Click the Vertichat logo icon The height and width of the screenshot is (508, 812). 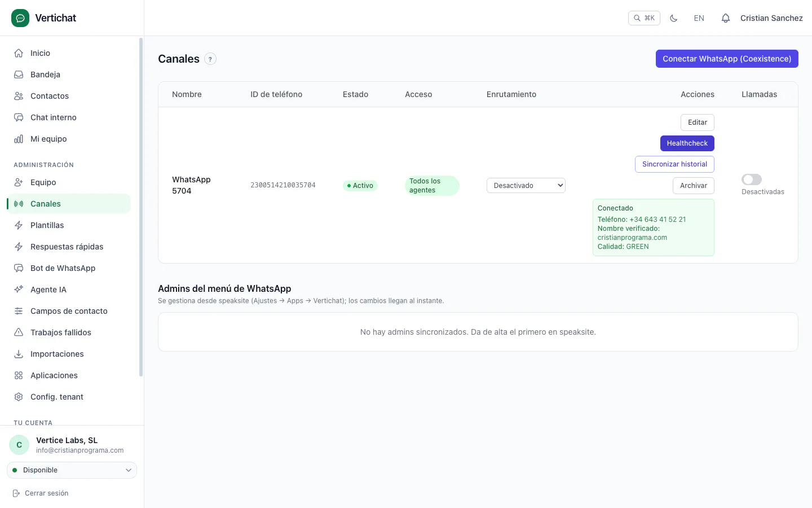coord(20,18)
